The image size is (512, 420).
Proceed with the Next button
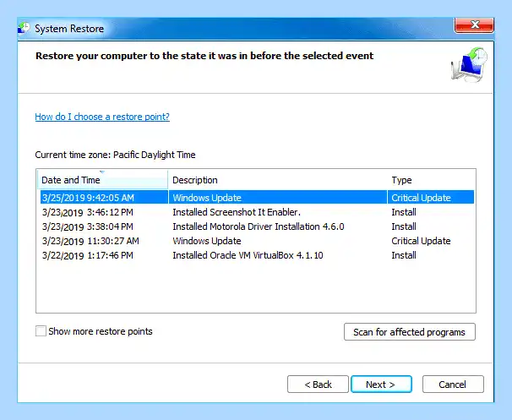coord(381,384)
